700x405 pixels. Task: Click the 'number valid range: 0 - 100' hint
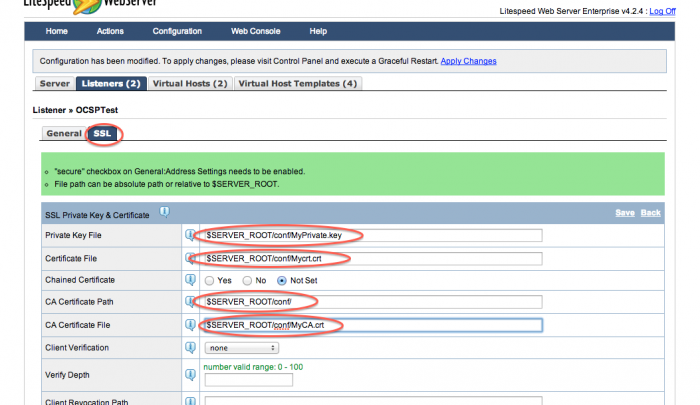[253, 367]
